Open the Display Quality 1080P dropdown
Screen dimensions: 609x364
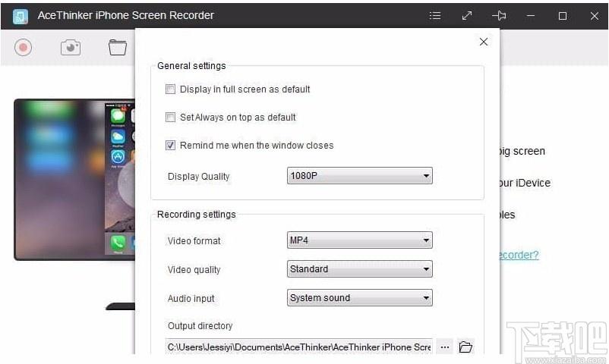pos(360,176)
